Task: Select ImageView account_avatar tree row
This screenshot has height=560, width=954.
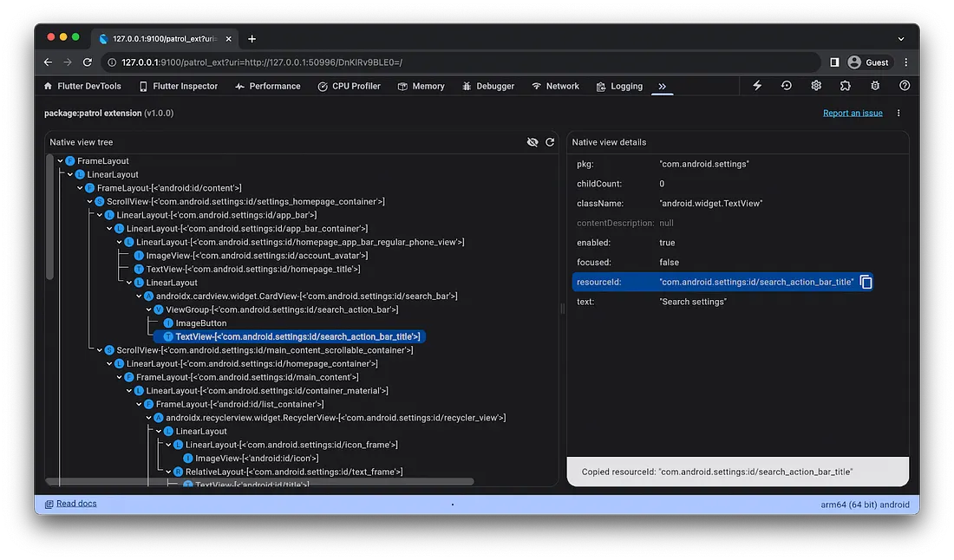Action: coord(251,256)
